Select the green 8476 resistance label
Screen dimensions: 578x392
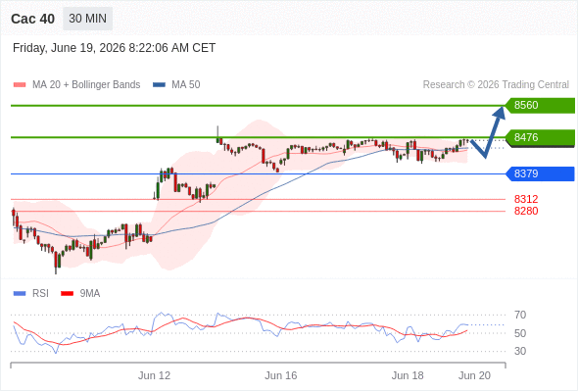(540, 137)
